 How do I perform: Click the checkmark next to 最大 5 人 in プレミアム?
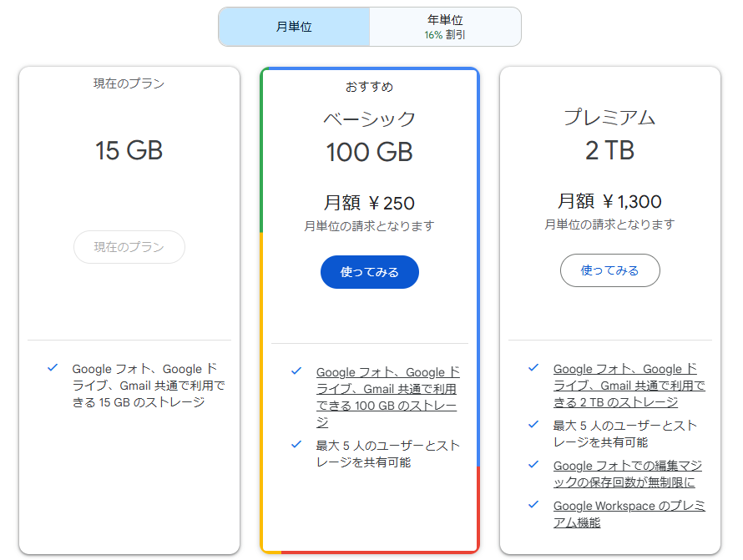tap(534, 426)
